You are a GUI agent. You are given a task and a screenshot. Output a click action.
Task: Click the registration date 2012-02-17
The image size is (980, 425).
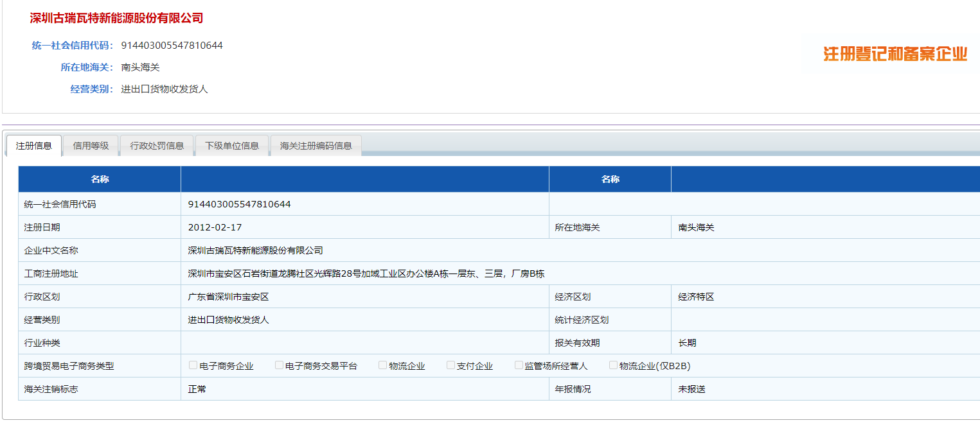click(215, 227)
